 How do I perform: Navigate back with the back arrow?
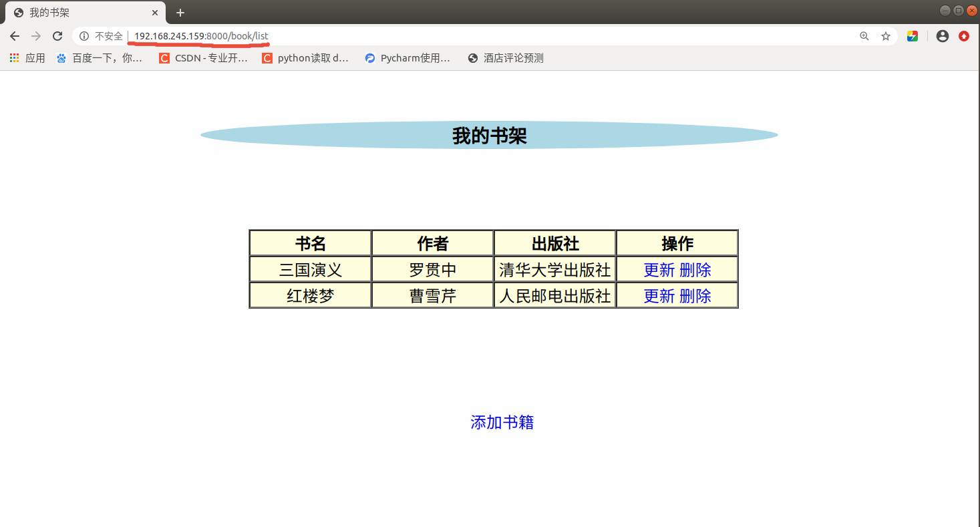tap(14, 36)
